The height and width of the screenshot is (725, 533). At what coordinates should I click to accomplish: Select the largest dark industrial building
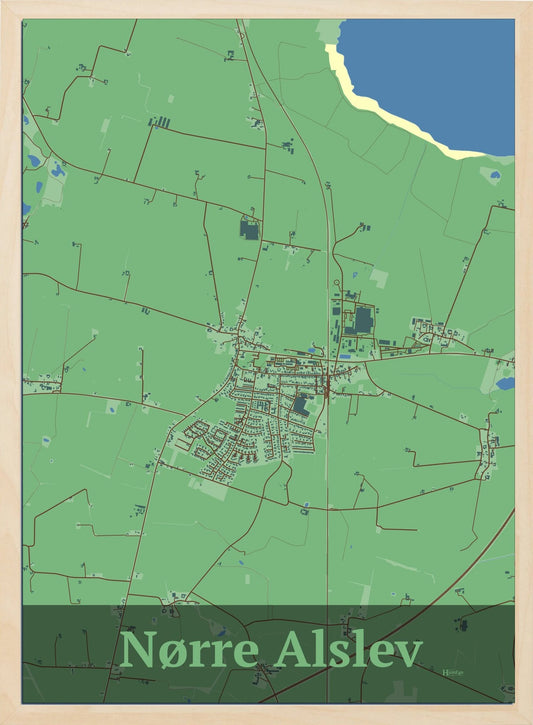[x=363, y=320]
